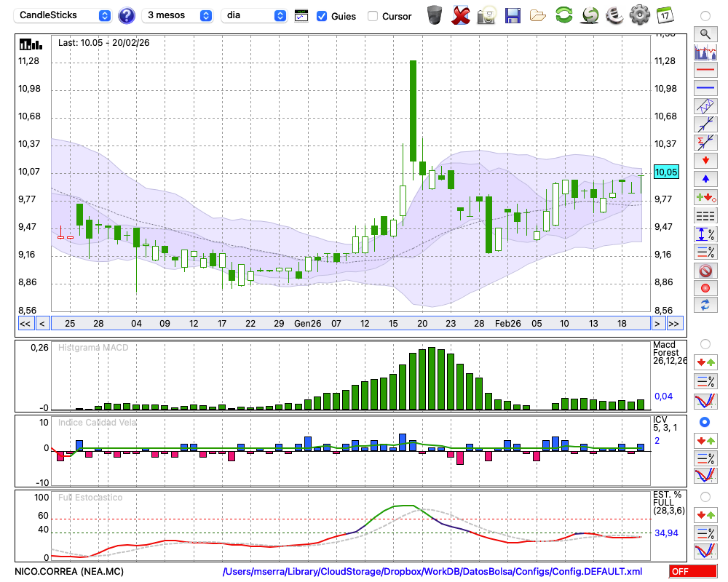Image resolution: width=728 pixels, height=582 pixels.
Task: Open the gear settings icon
Action: [639, 15]
